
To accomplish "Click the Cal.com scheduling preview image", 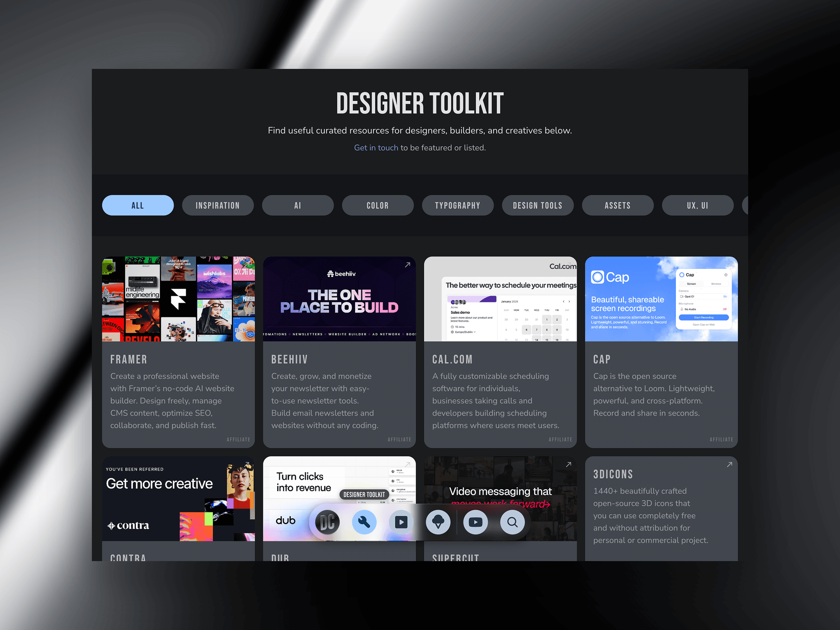I will pos(500,299).
